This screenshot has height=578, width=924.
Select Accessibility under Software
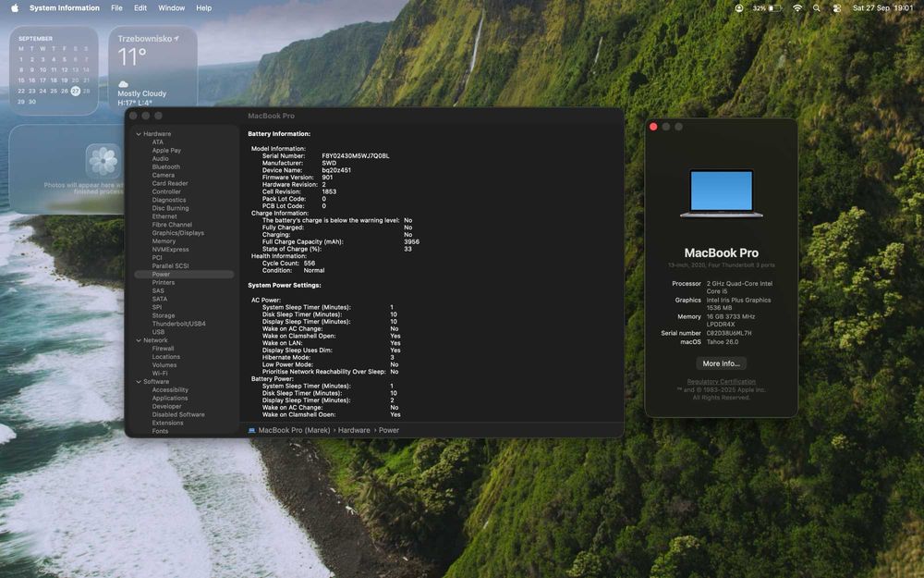point(170,390)
